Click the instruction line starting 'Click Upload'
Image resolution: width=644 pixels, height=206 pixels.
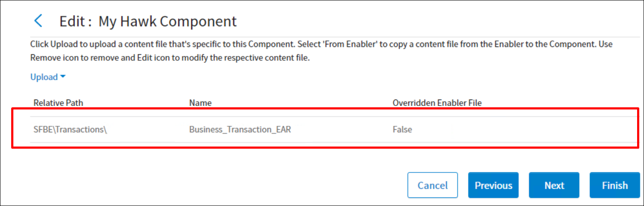pyautogui.click(x=172, y=44)
